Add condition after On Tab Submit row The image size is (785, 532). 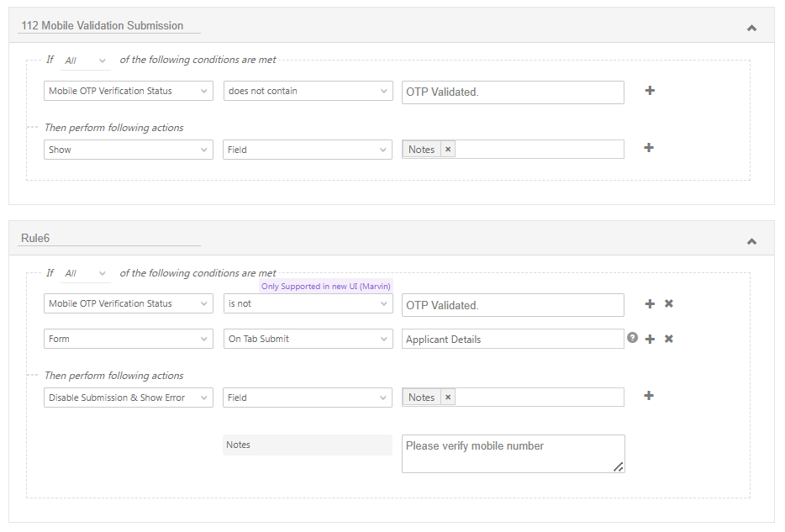pos(650,339)
